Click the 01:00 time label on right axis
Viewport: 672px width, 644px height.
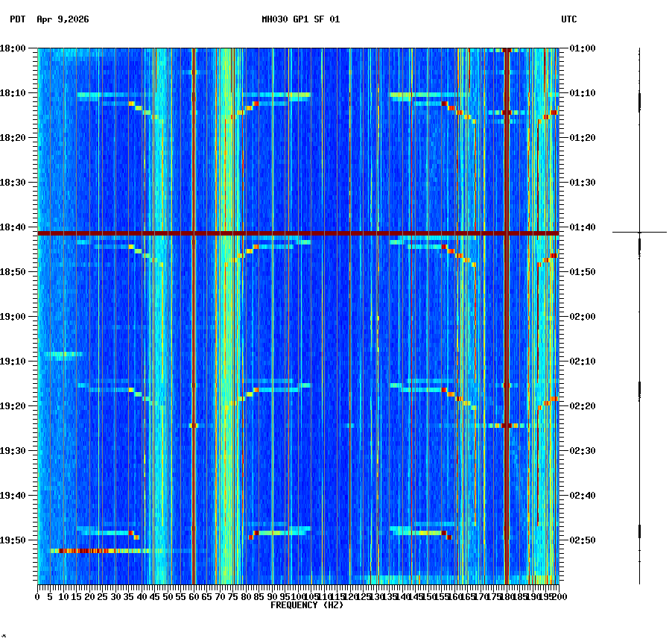click(583, 48)
